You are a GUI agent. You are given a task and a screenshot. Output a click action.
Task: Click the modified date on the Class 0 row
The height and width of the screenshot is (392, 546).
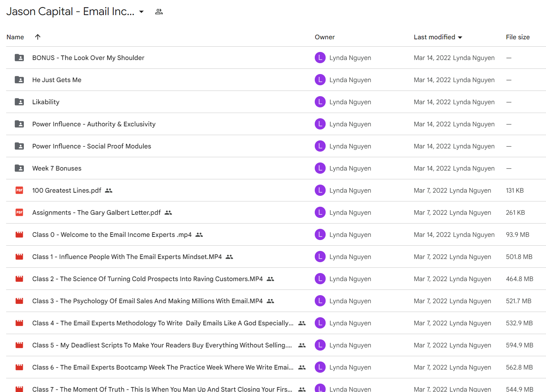pyautogui.click(x=432, y=234)
